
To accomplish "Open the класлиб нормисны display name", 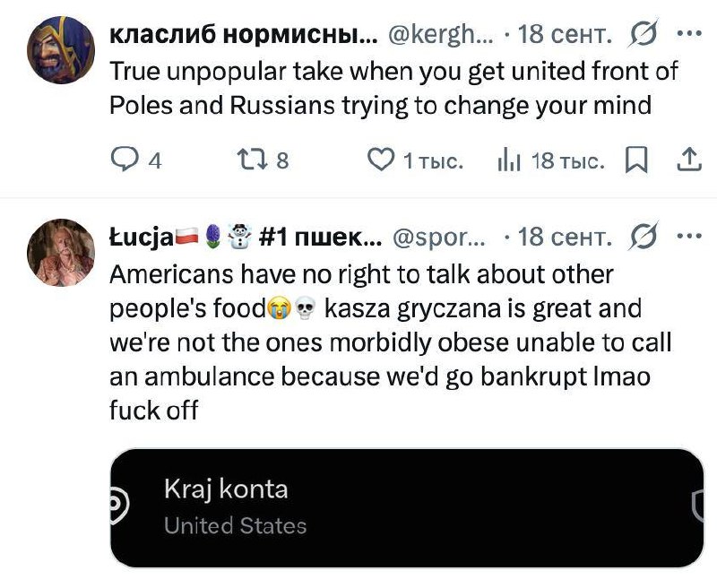I will click(243, 34).
